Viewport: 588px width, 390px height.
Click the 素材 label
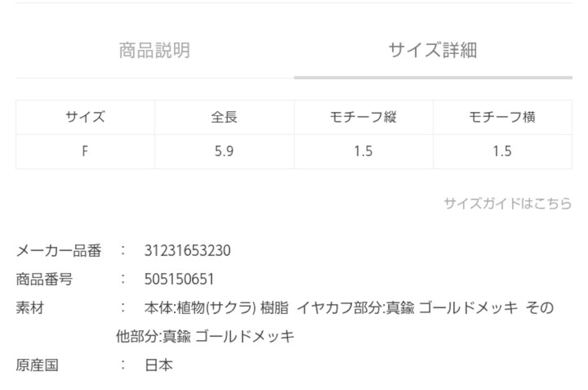[30, 308]
